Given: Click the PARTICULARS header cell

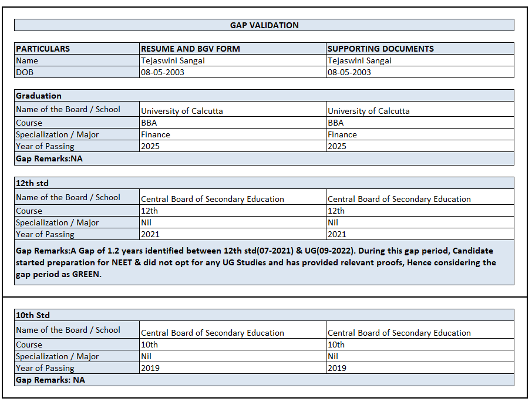Looking at the screenshot, I should pyautogui.click(x=77, y=49).
